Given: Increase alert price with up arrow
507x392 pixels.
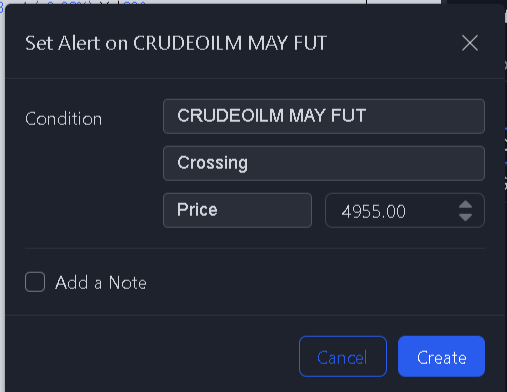Looking at the screenshot, I should point(465,205).
